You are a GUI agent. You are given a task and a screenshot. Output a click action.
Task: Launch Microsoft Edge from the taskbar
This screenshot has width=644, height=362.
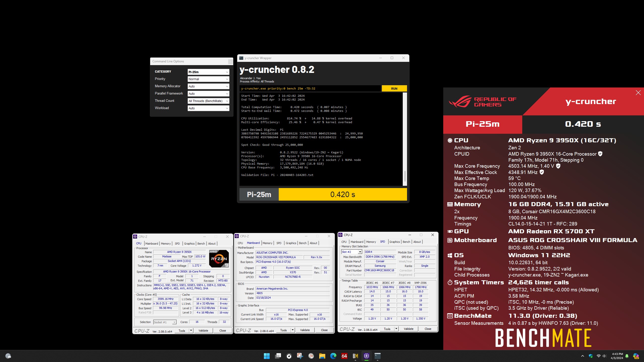click(333, 356)
